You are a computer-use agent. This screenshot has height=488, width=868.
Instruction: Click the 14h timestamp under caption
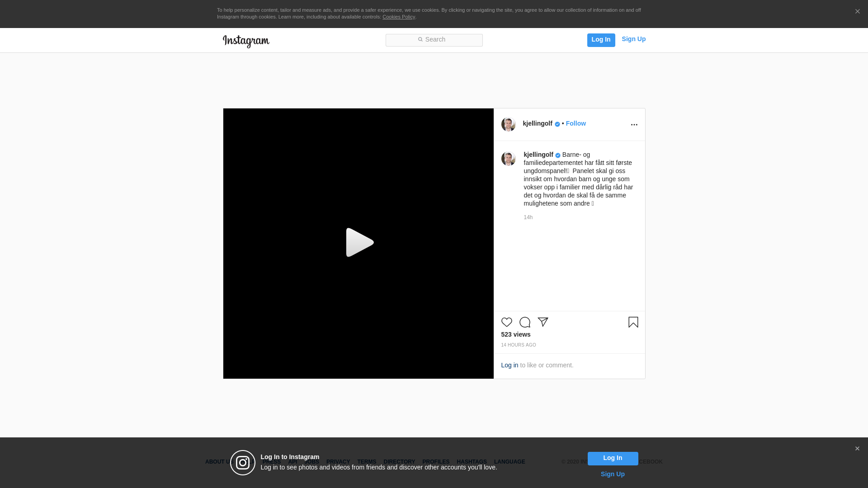[528, 217]
